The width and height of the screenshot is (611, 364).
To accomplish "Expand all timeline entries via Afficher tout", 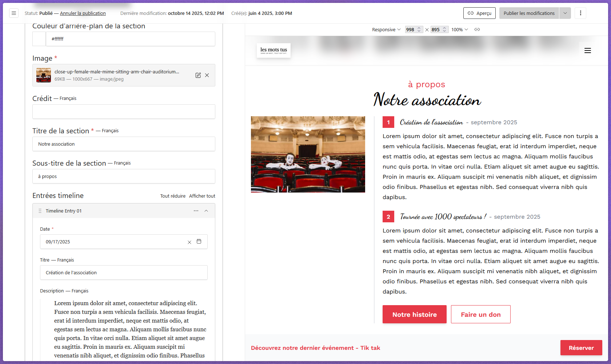I will [202, 196].
